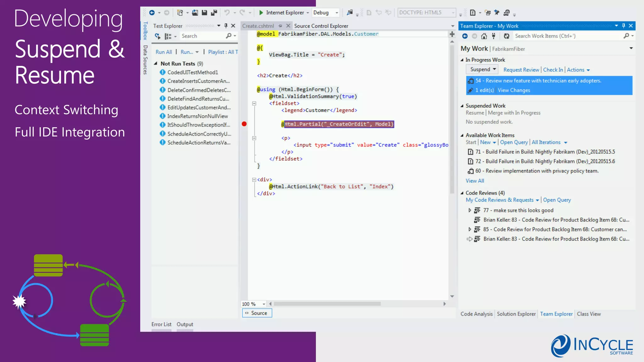The height and width of the screenshot is (362, 644).
Task: Click the windows icon in the top-right toolbar
Action: pos(488,13)
